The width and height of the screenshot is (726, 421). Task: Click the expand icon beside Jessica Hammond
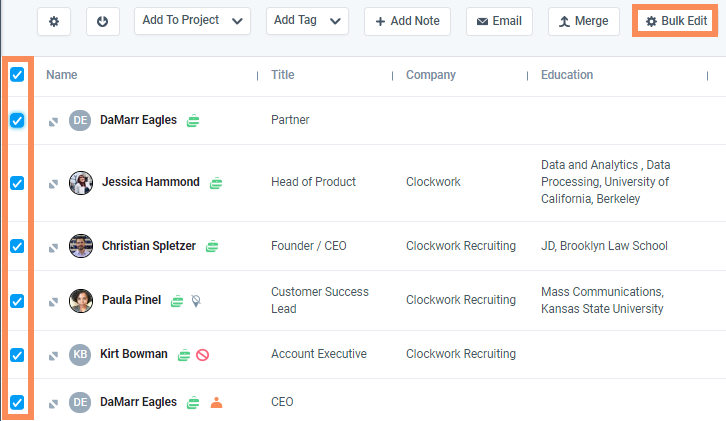(x=54, y=183)
